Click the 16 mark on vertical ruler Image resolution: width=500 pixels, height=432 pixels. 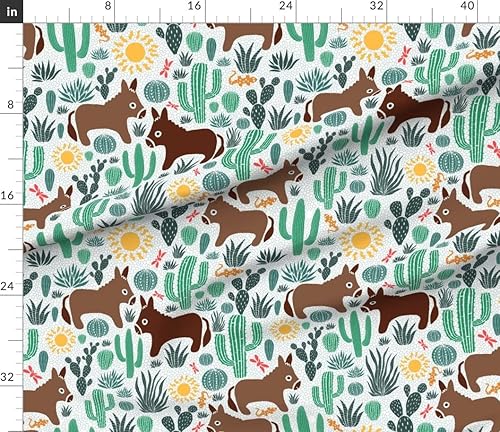coord(7,195)
